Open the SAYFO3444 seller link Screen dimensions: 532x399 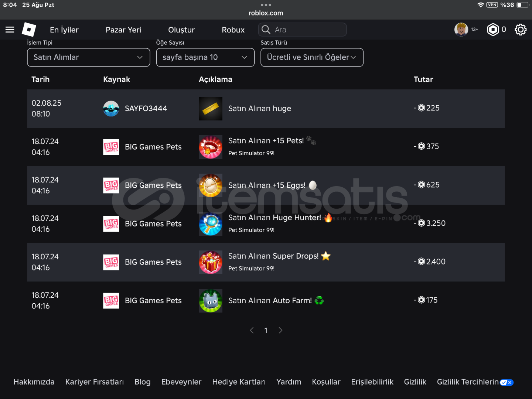coord(146,109)
